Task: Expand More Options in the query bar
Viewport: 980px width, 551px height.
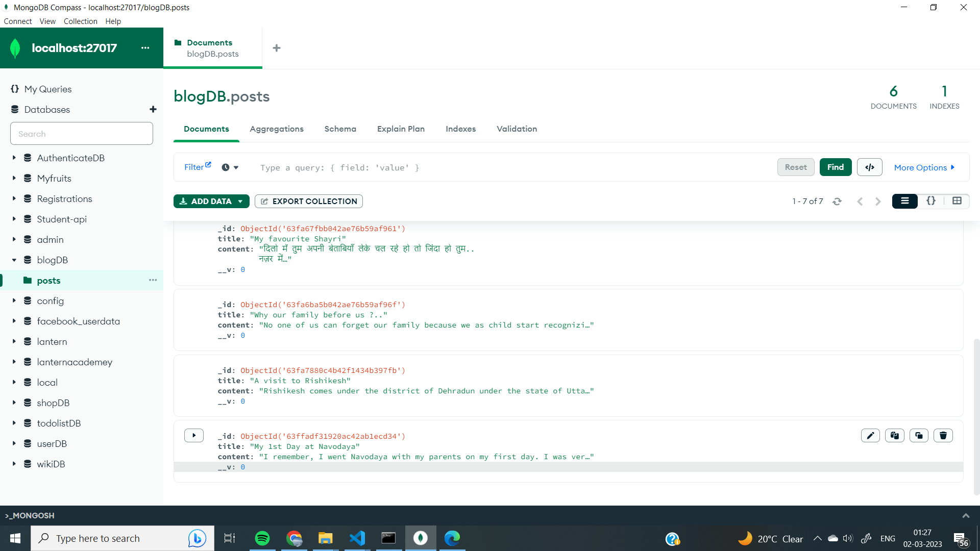Action: pos(924,167)
